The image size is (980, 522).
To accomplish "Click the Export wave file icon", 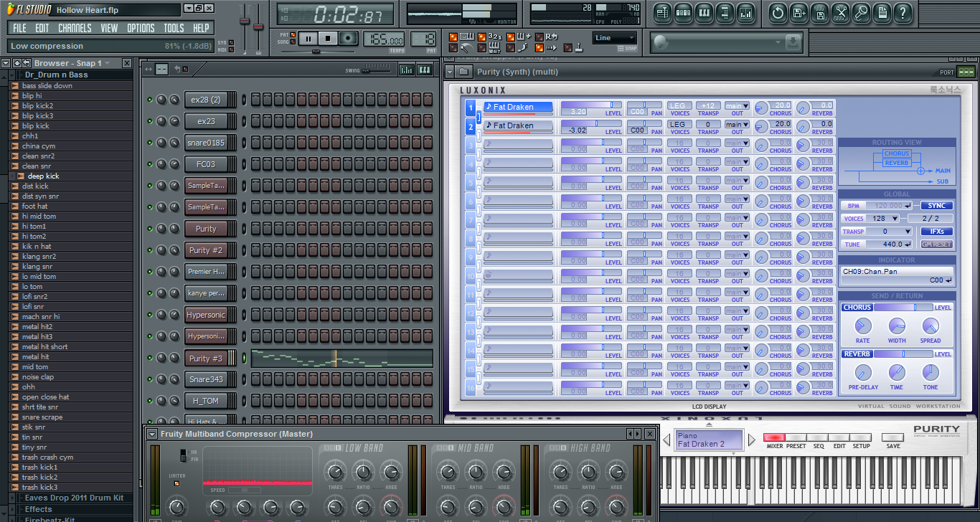I will pos(820,12).
